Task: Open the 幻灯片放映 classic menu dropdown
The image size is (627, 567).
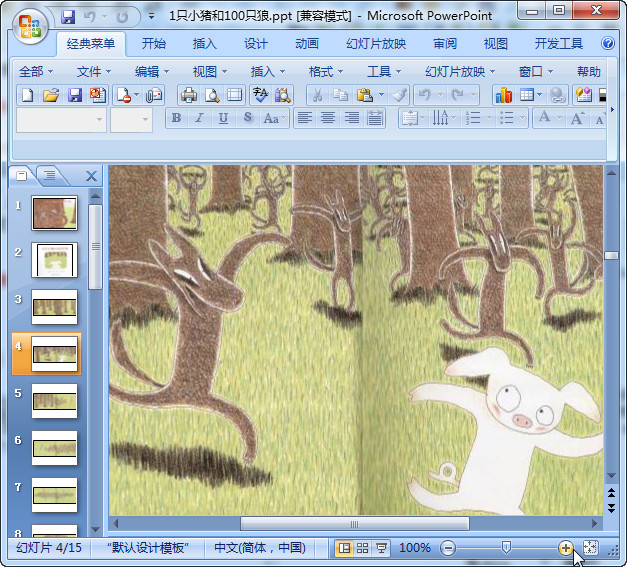Action: click(460, 72)
